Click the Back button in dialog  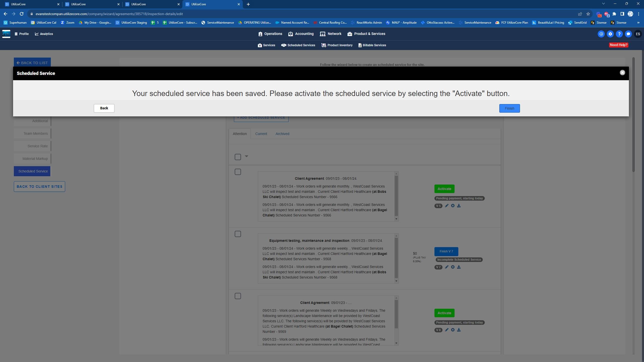104,108
